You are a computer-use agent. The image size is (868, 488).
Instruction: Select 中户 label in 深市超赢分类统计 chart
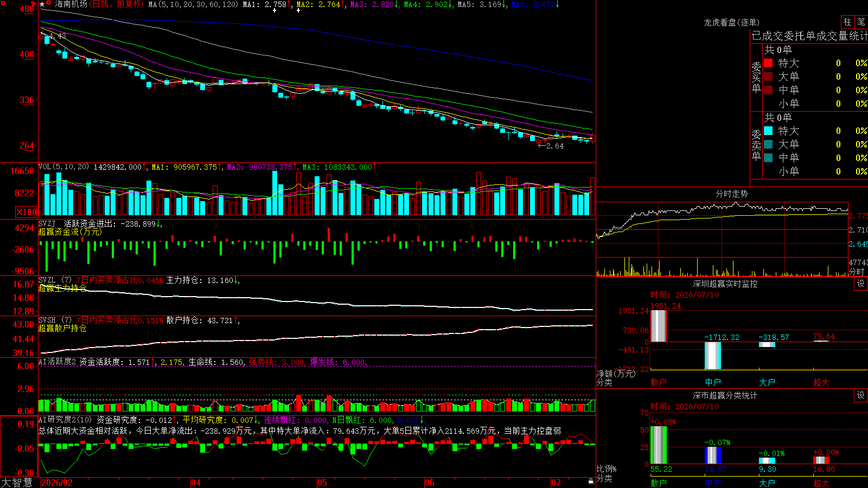(x=713, y=483)
